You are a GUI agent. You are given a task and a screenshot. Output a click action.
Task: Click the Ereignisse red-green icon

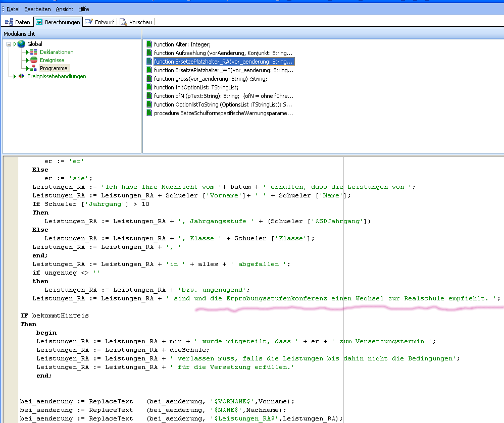[x=34, y=60]
